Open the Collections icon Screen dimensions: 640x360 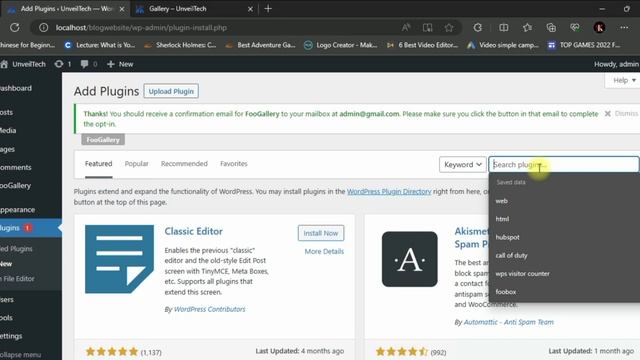pos(551,27)
